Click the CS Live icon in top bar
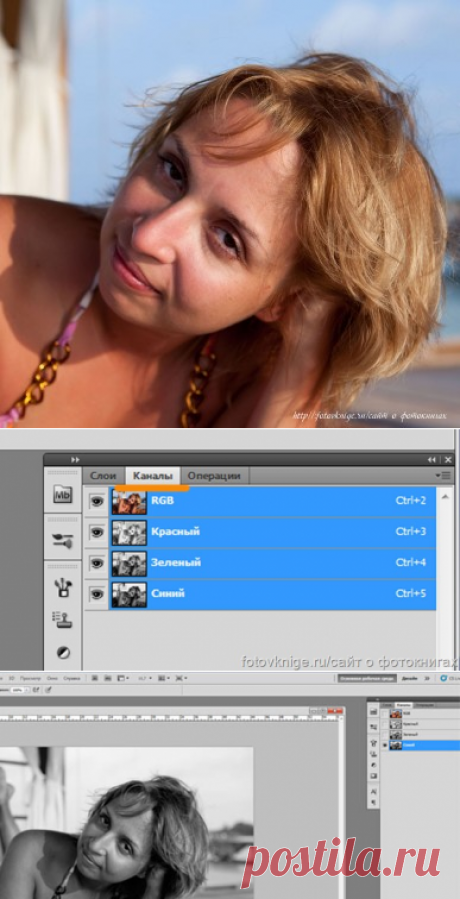 (x=443, y=678)
